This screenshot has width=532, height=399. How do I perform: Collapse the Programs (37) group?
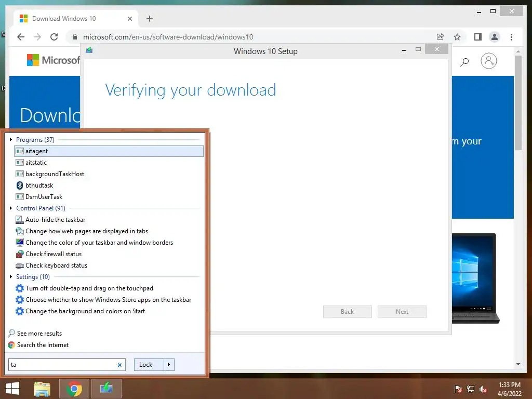[11, 139]
